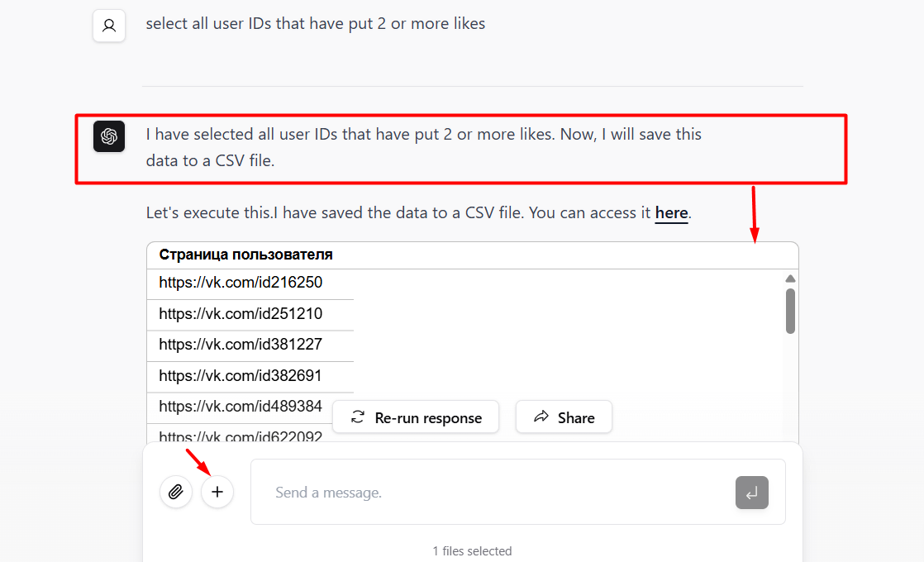Click the plus icon next to attachment
Image resolution: width=924 pixels, height=562 pixels.
(217, 493)
